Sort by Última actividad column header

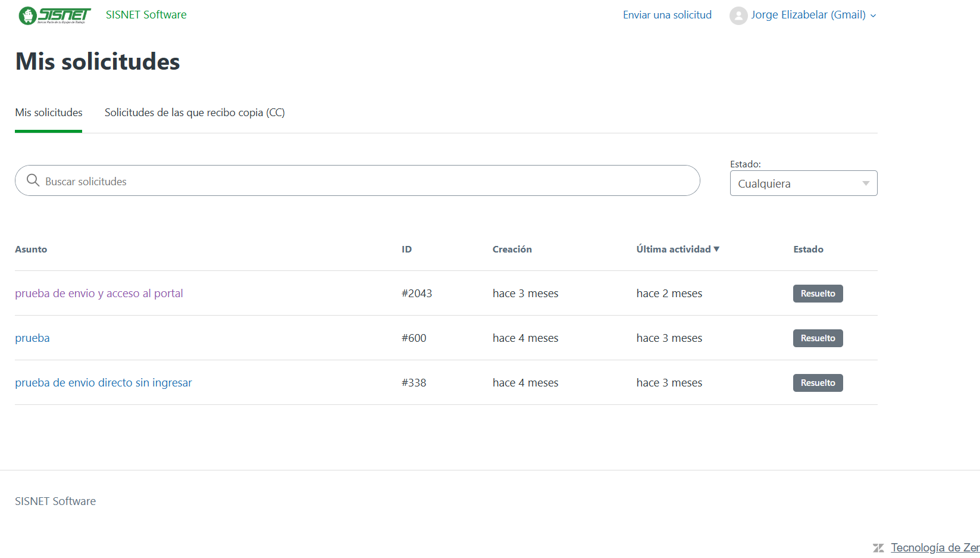click(x=673, y=249)
